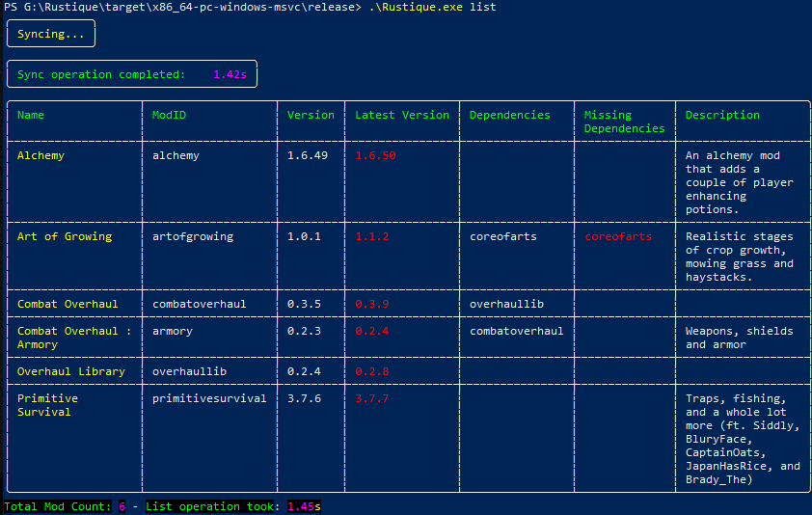
Task: Click 'List operation took' status text
Action: pos(209,506)
